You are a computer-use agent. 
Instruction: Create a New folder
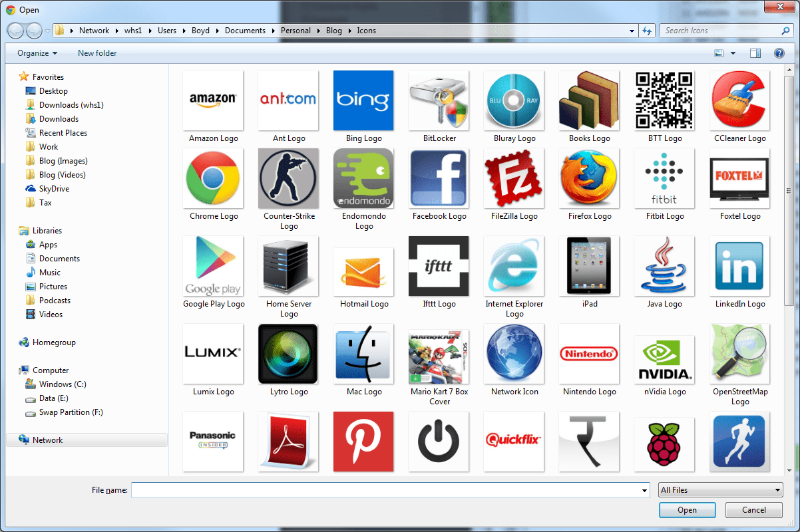tap(97, 53)
